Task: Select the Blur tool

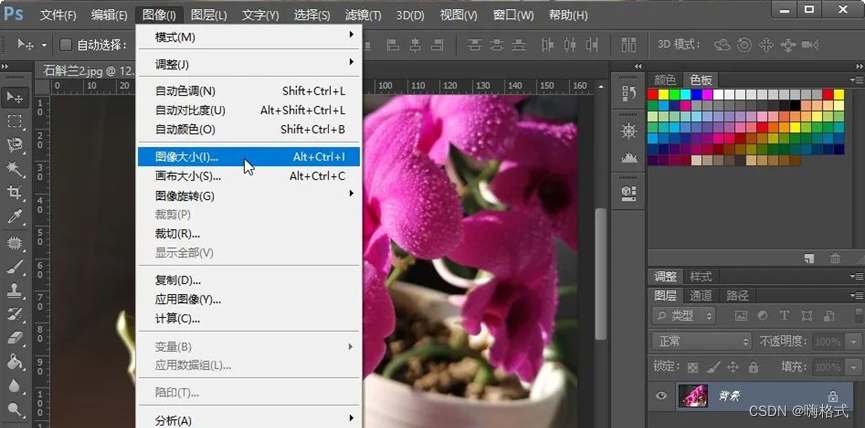Action: tap(15, 386)
